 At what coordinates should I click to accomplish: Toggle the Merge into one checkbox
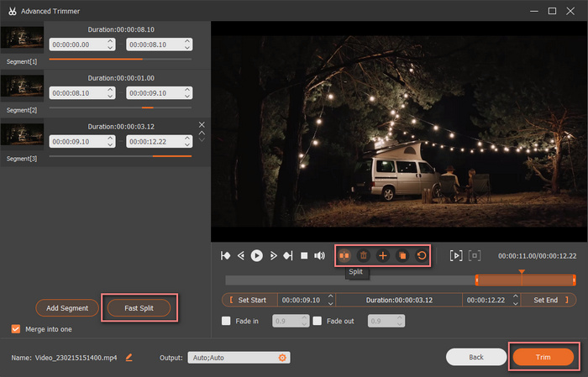click(16, 329)
